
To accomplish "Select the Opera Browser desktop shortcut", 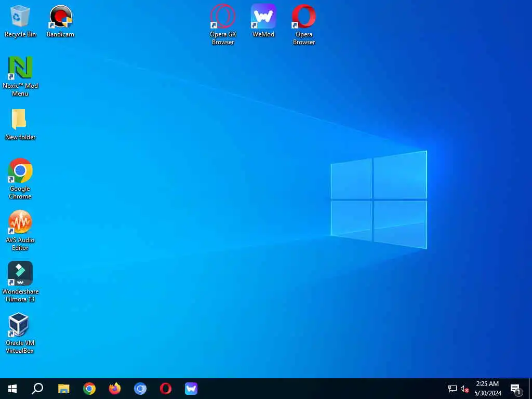I will click(303, 24).
